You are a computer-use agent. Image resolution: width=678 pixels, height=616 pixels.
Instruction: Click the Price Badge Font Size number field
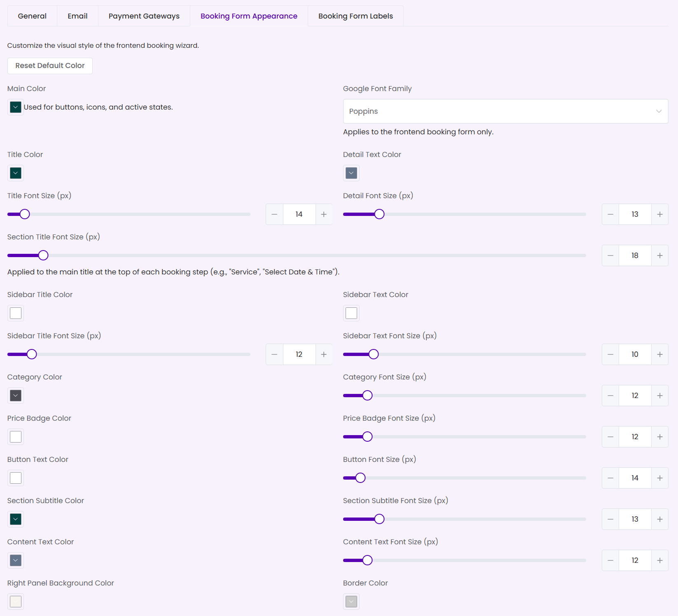(x=635, y=437)
